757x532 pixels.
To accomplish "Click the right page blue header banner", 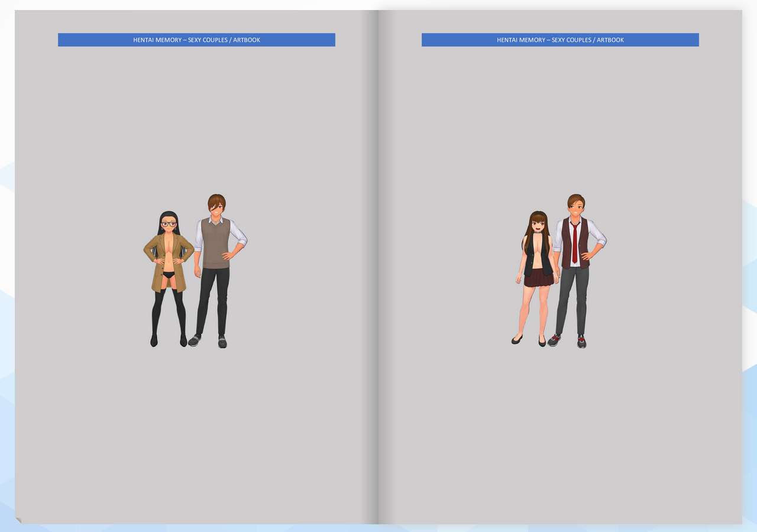I will tap(560, 40).
